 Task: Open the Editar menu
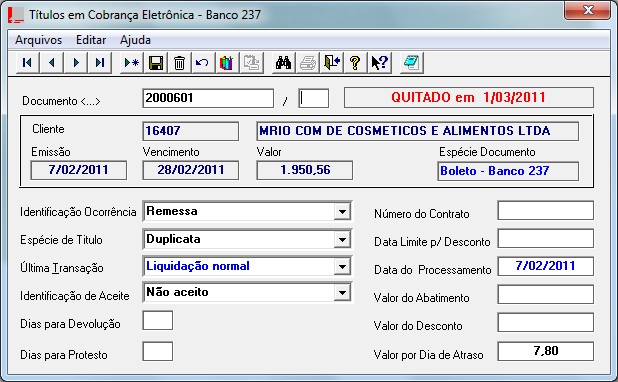pos(91,40)
